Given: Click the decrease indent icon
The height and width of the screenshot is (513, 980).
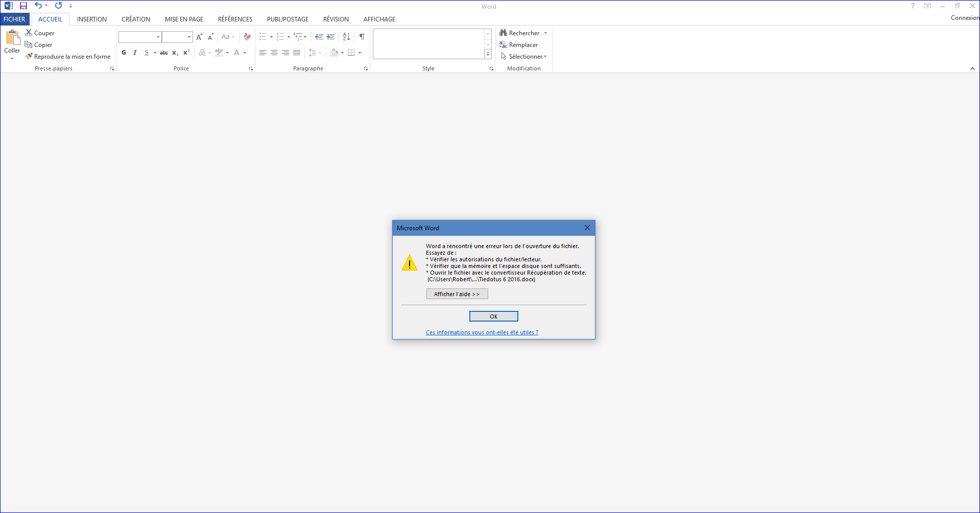Looking at the screenshot, I should pyautogui.click(x=319, y=37).
